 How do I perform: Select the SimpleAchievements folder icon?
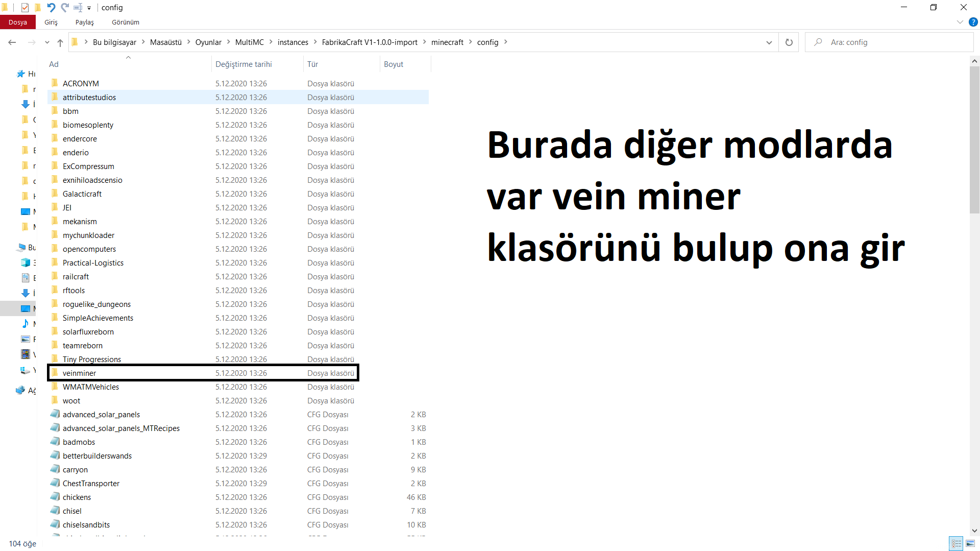tap(55, 318)
